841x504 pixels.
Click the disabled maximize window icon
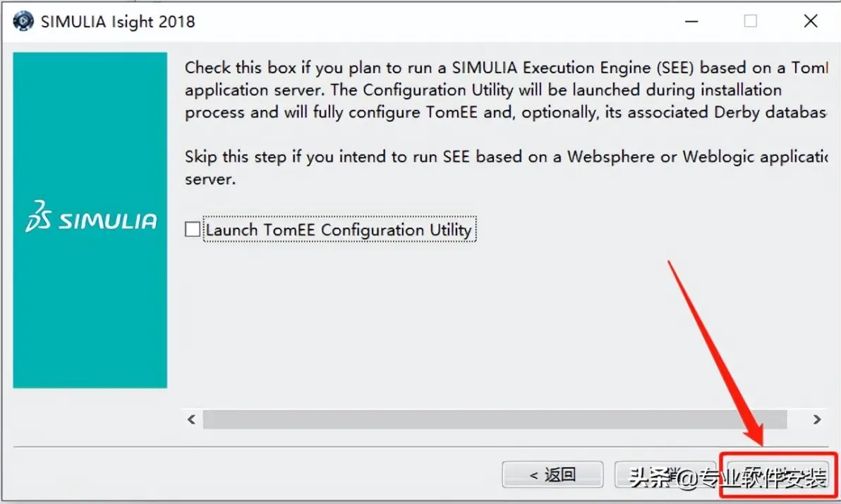click(751, 21)
